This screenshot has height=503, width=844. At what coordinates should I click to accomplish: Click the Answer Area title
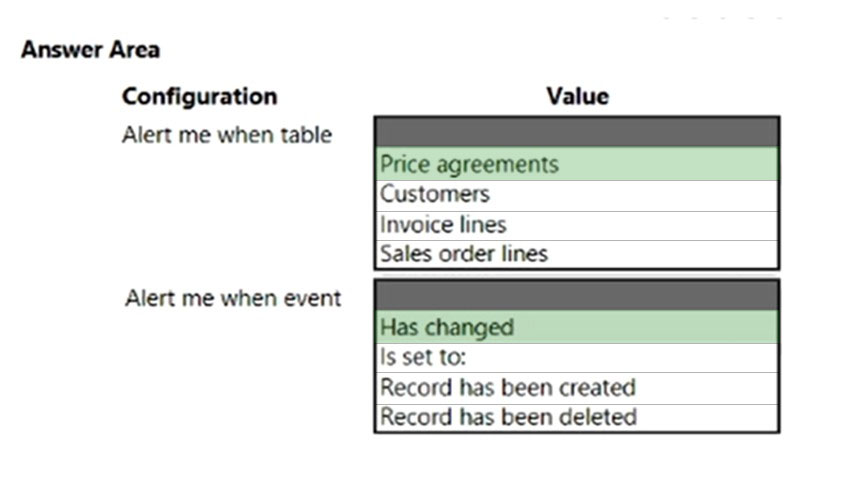point(90,50)
